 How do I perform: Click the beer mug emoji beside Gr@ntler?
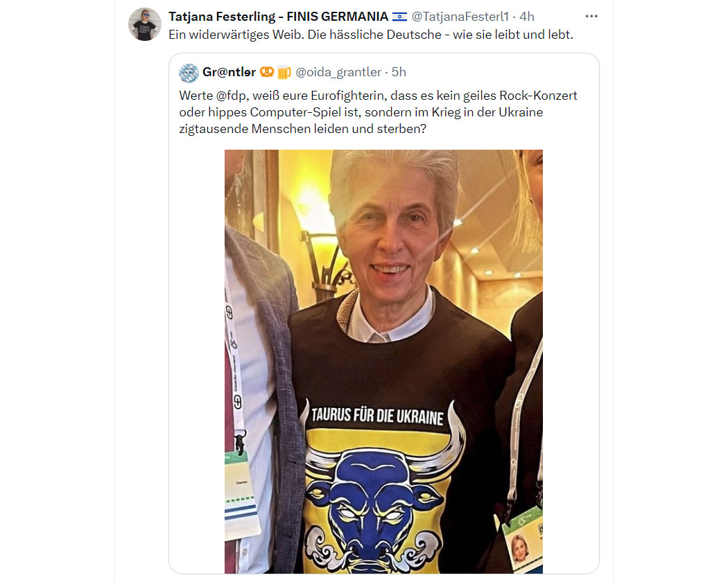[x=284, y=72]
